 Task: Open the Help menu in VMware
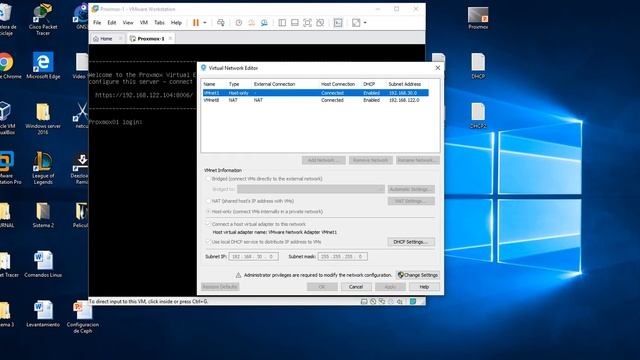[x=176, y=23]
